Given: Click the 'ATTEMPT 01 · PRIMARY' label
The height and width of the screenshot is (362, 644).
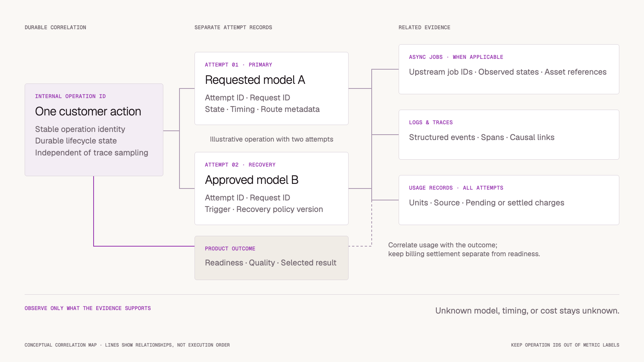Looking at the screenshot, I should [x=238, y=65].
